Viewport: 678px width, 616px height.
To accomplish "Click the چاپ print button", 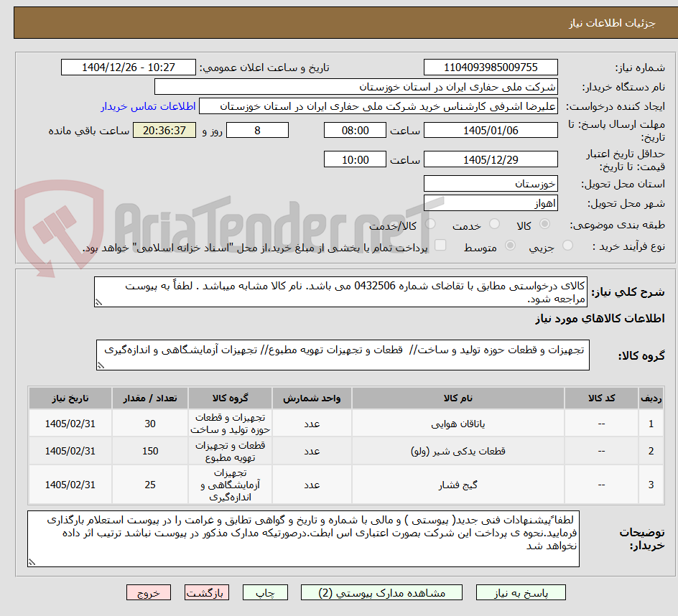I will [265, 592].
